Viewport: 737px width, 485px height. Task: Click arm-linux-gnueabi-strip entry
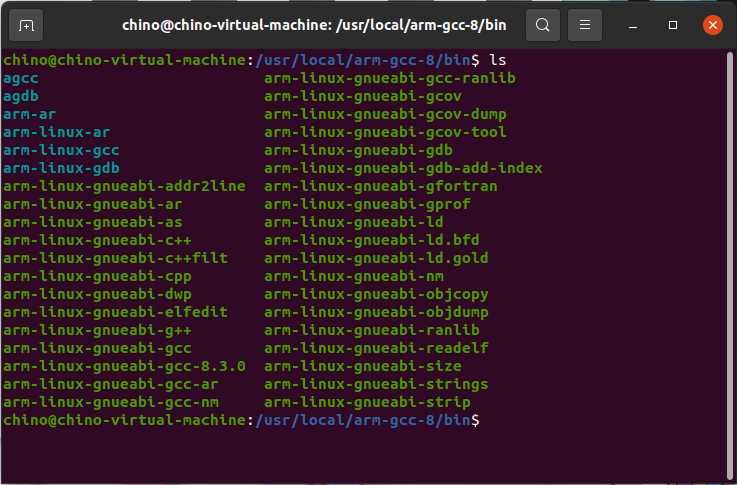pos(367,402)
